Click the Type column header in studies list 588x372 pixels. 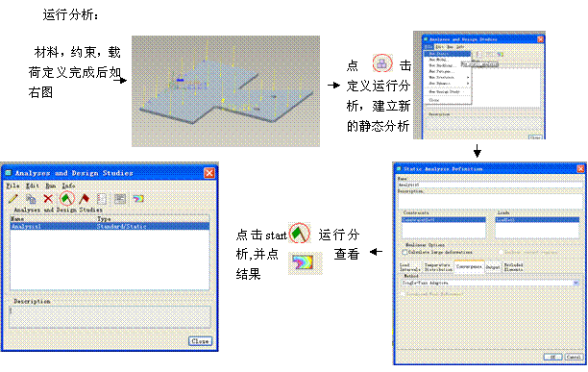104,218
